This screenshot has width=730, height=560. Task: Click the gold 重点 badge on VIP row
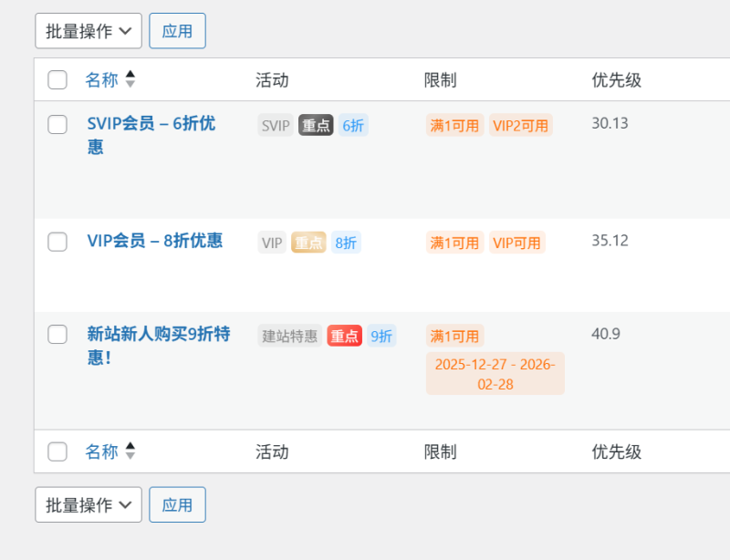[310, 243]
